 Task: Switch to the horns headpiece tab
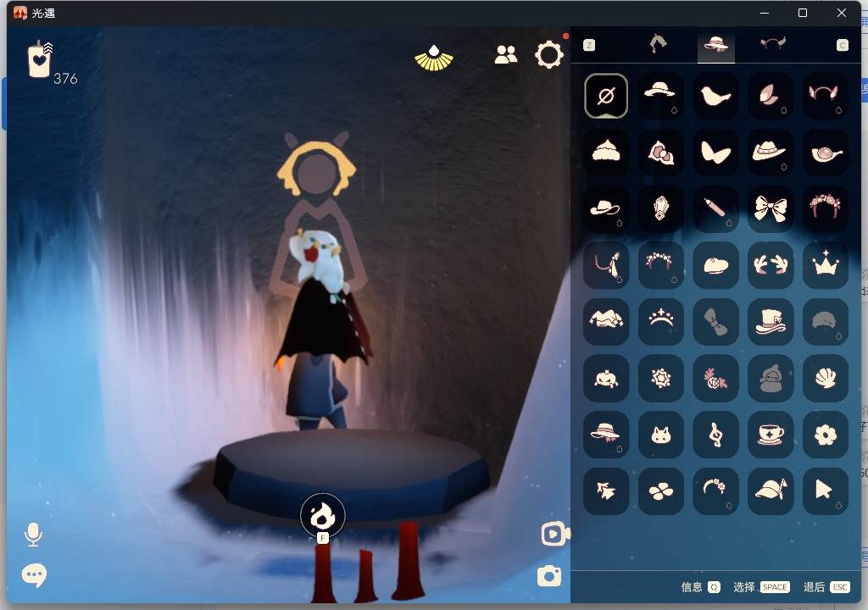(773, 44)
